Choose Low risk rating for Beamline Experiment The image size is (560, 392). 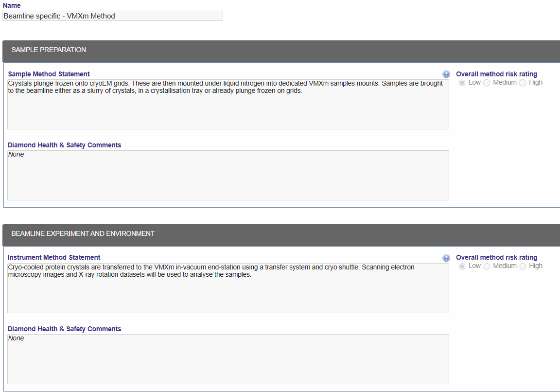coord(462,266)
